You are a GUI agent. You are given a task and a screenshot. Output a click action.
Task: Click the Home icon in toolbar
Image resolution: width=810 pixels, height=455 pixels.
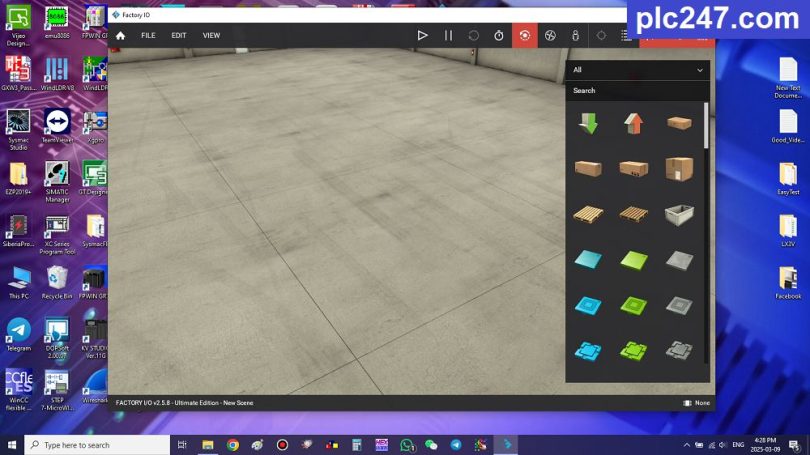click(x=120, y=35)
